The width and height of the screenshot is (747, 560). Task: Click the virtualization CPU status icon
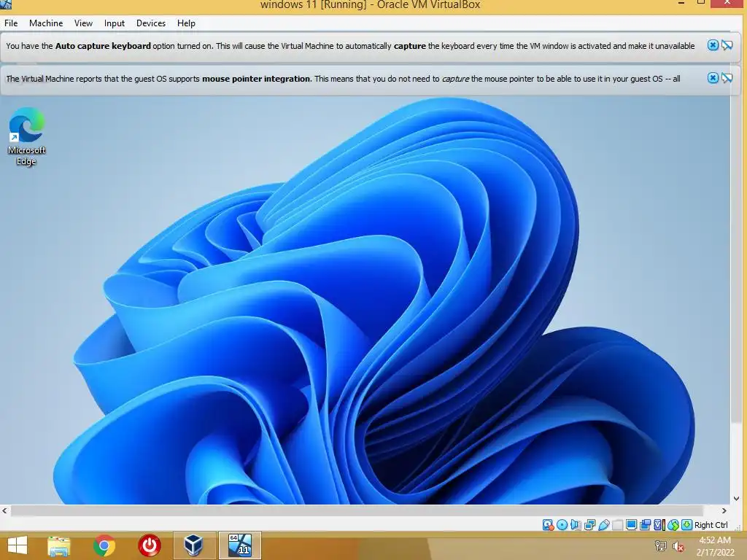pyautogui.click(x=659, y=525)
